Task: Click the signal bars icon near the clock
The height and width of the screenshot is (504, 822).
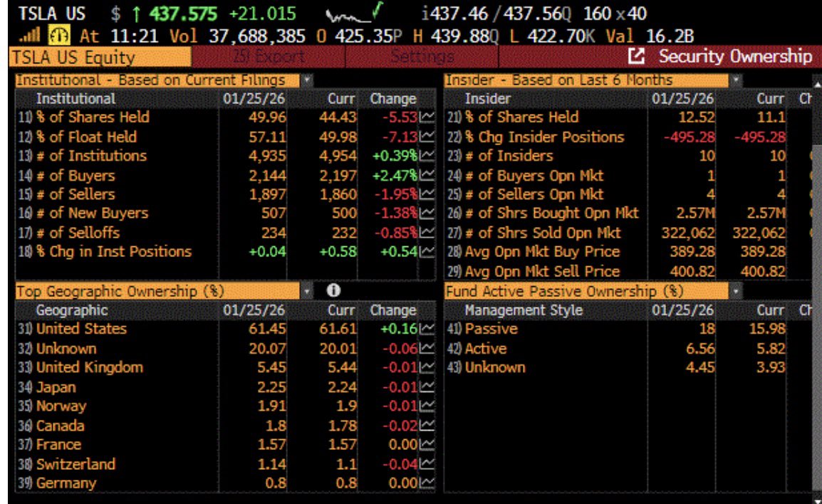Action: coord(31,35)
